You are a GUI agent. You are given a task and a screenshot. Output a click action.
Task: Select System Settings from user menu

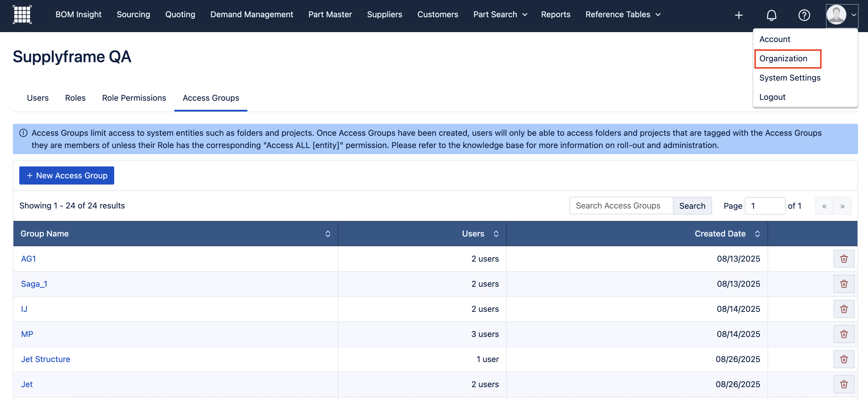click(789, 78)
